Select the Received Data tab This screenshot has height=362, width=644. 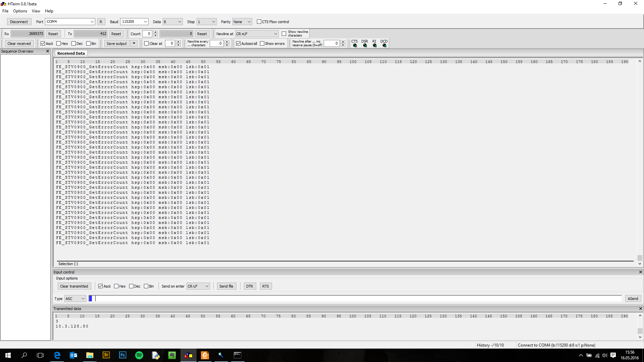coord(71,53)
